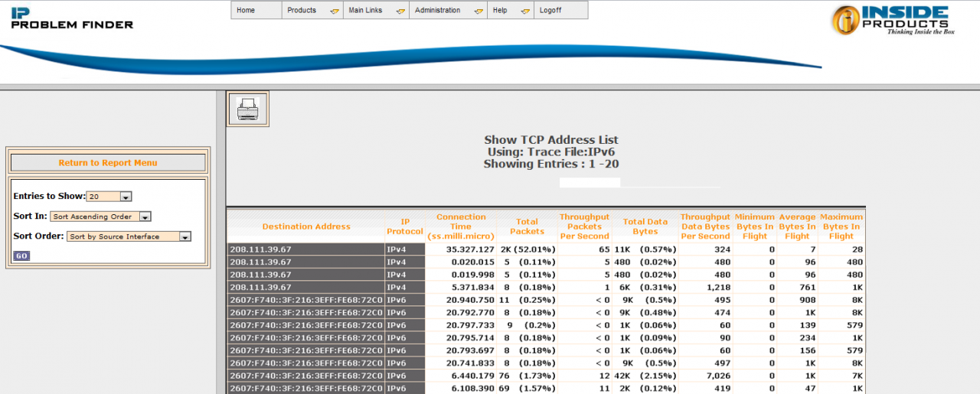Viewport: 980px width, 394px height.
Task: Click the arrow icon next to Main Links
Action: coord(400,11)
